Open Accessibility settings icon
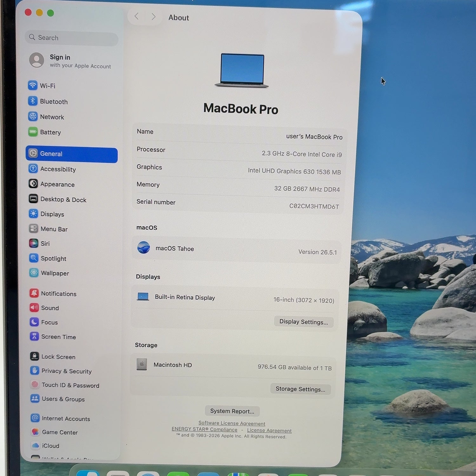Image resolution: width=476 pixels, height=476 pixels. tap(33, 169)
